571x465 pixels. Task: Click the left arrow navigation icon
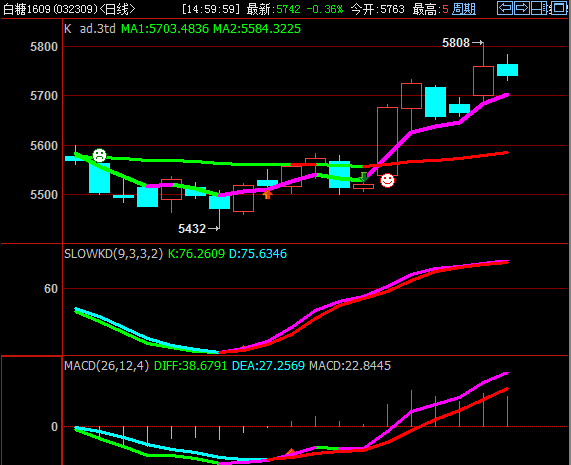click(x=505, y=8)
